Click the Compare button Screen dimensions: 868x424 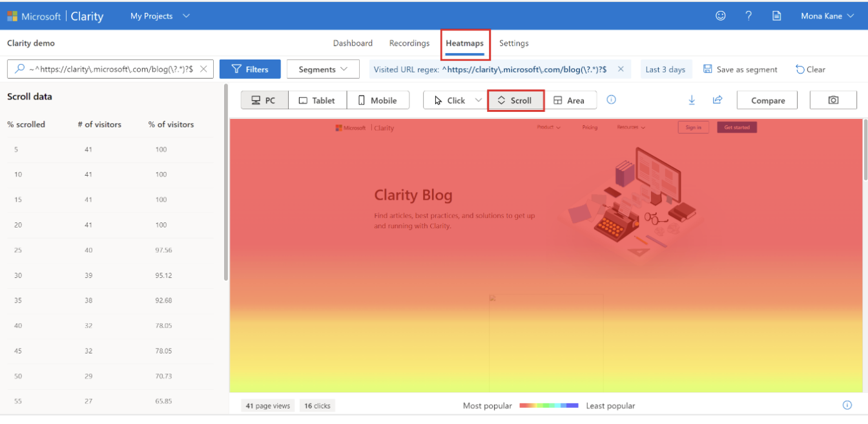(x=768, y=100)
